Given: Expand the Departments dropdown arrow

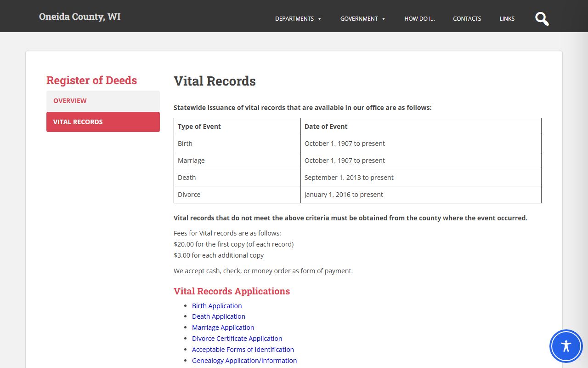Looking at the screenshot, I should 319,19.
